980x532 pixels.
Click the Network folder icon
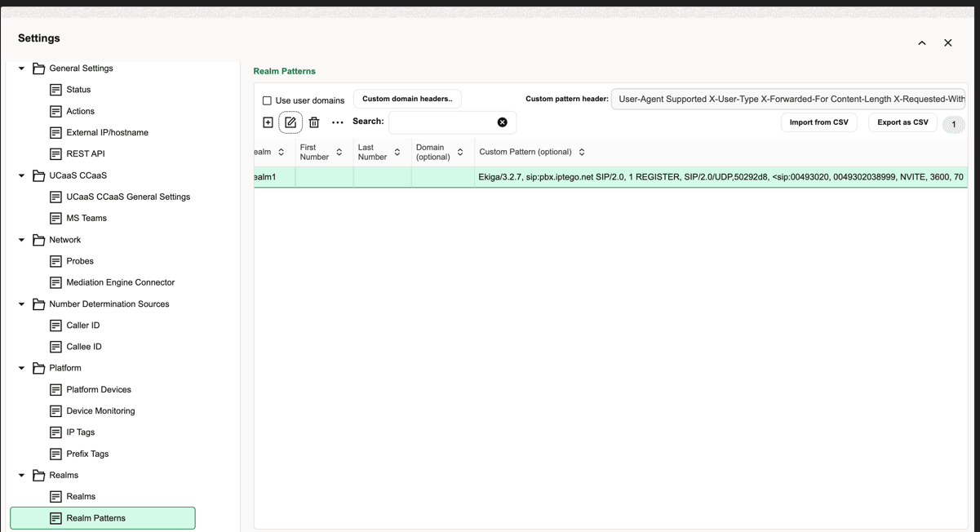[x=38, y=239]
